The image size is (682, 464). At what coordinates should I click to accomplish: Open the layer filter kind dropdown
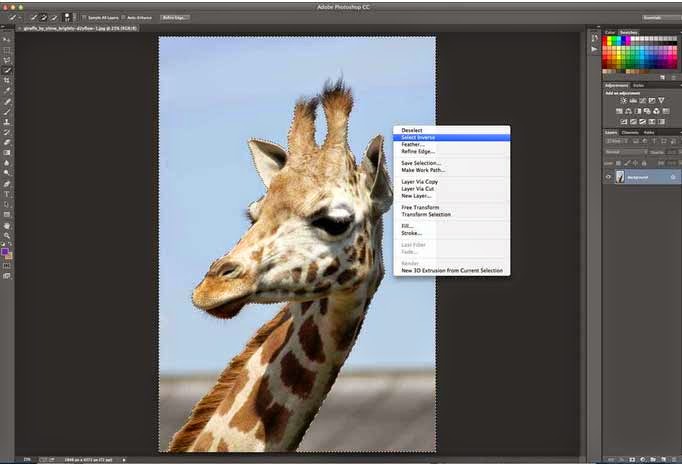point(615,141)
